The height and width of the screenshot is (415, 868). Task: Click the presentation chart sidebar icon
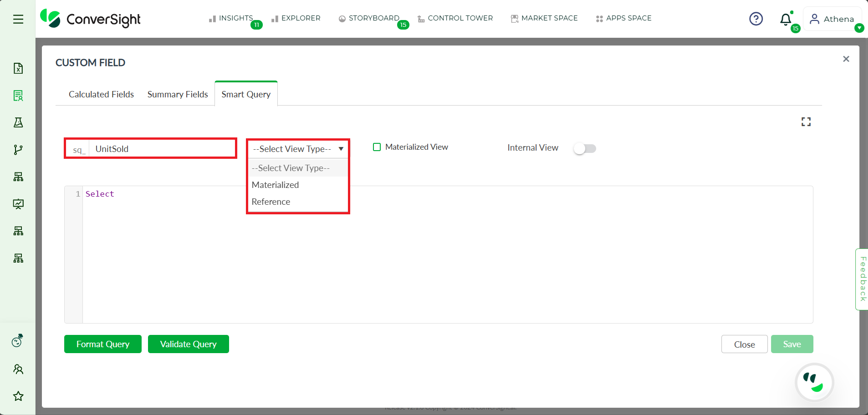tap(18, 204)
